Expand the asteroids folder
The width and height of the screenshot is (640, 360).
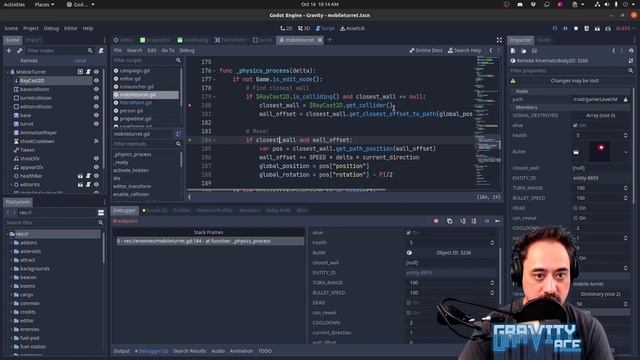pos(11,251)
